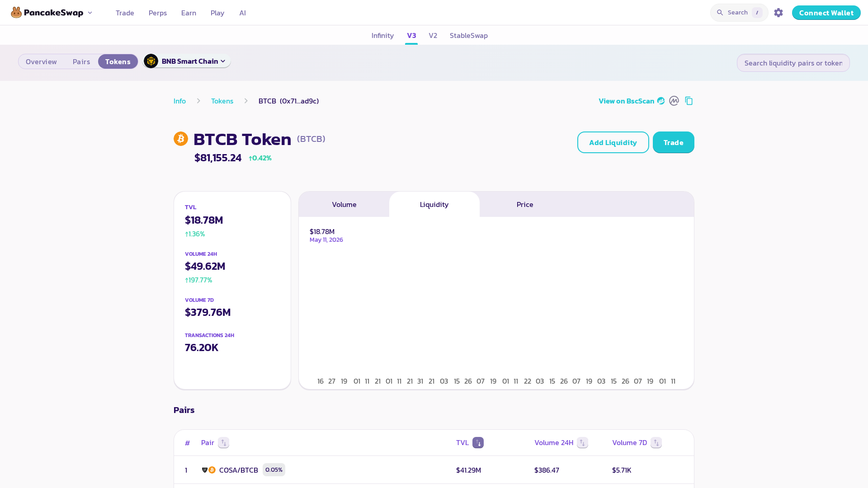Sort pairs by Pair name icon
This screenshot has width=868, height=488.
click(x=223, y=443)
